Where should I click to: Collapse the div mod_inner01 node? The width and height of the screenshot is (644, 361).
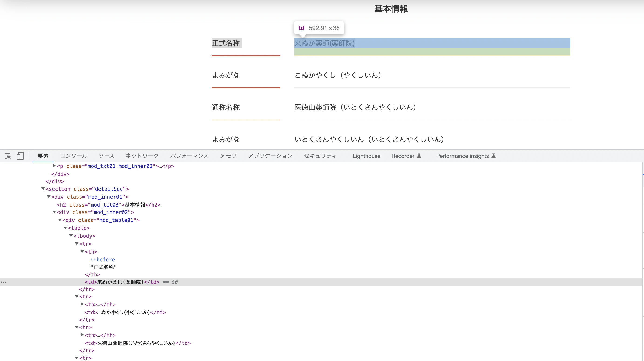click(49, 197)
